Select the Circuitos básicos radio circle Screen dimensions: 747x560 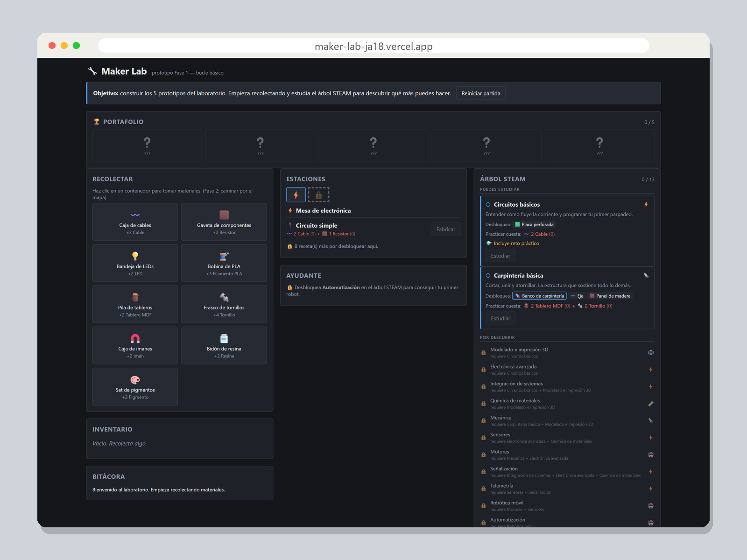tap(488, 204)
